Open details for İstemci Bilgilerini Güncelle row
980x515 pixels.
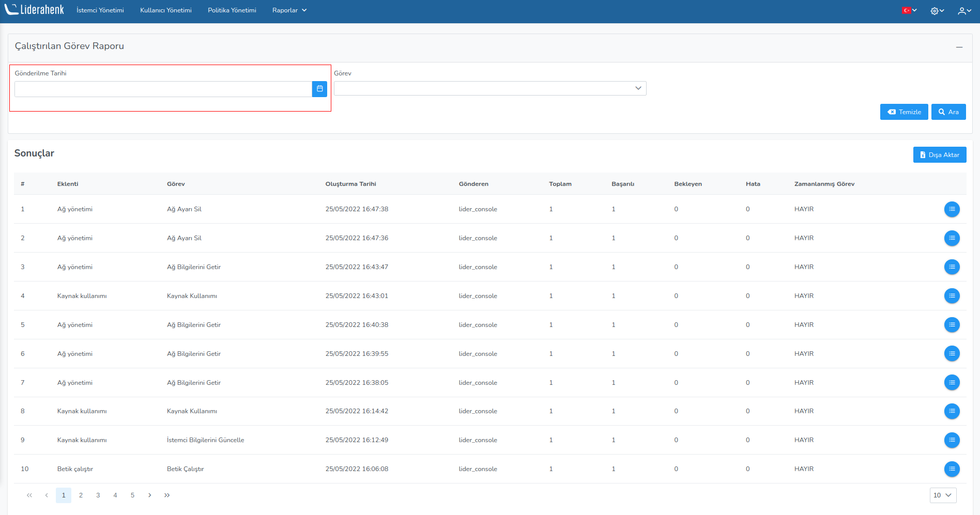coord(952,440)
